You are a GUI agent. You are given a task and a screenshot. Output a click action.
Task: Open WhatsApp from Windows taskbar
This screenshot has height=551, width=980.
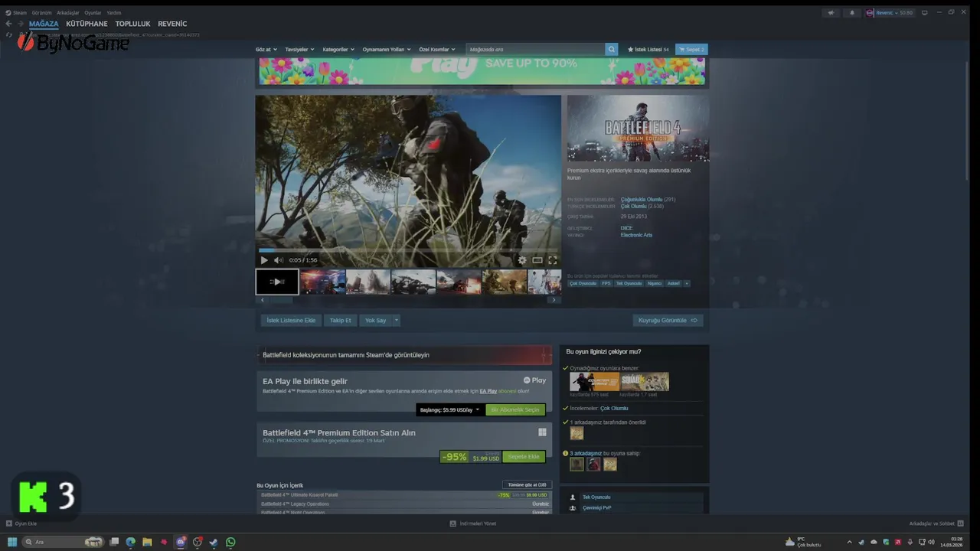tap(230, 542)
